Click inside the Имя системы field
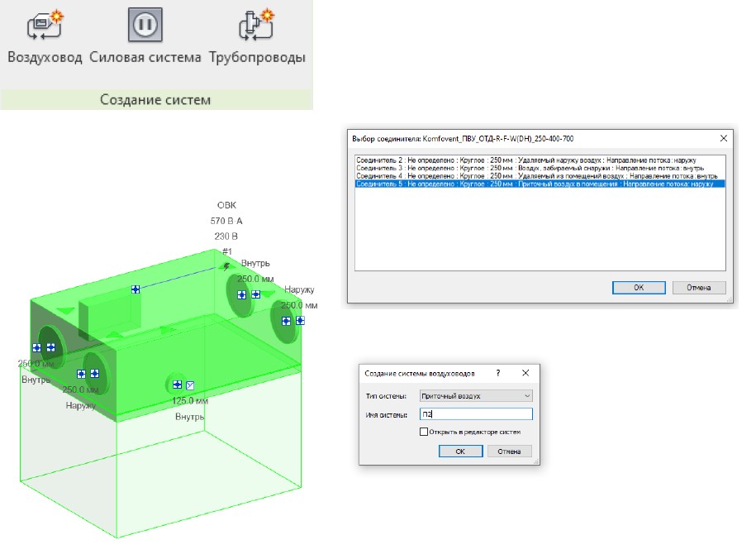 [x=476, y=414]
